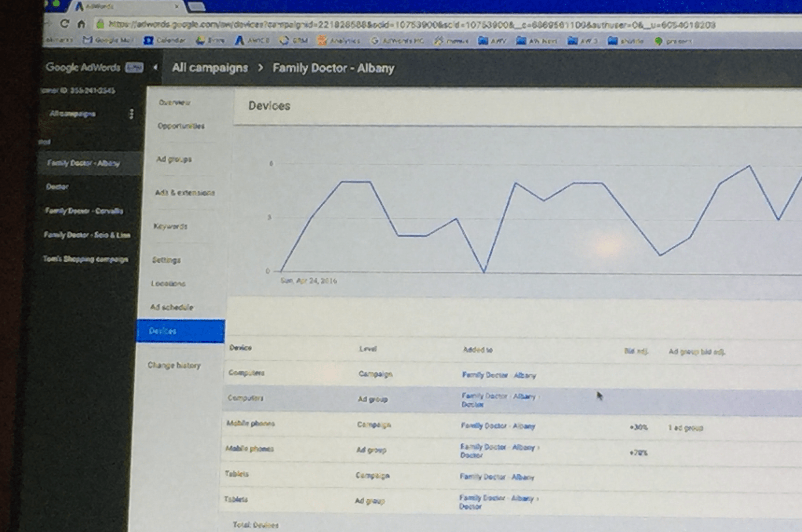Select the Ad groups menu item
Image resolution: width=802 pixels, height=532 pixels.
point(174,159)
